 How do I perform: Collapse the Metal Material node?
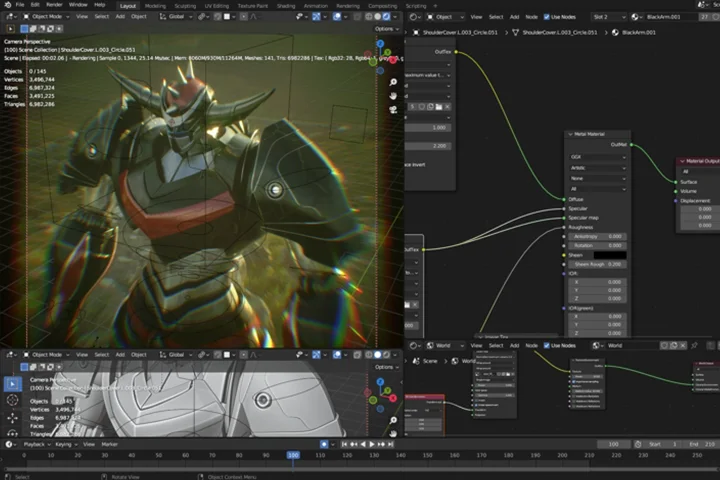[x=570, y=134]
